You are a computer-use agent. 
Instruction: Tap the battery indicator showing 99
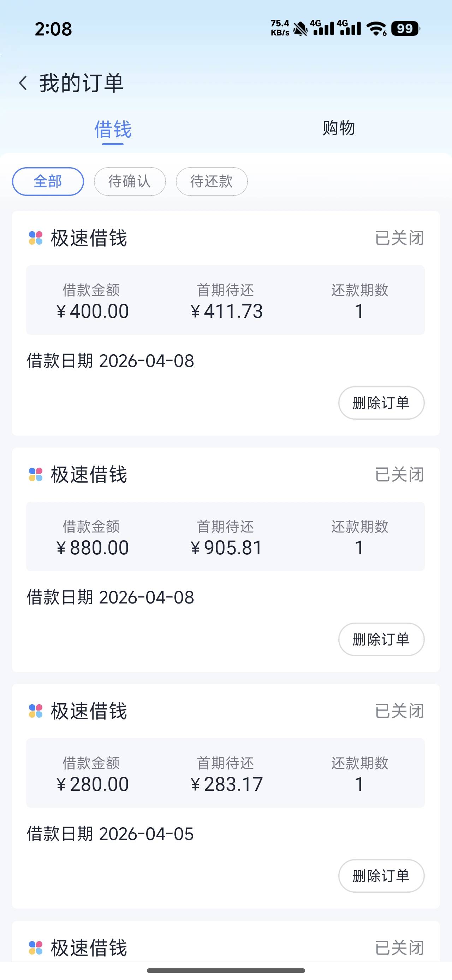[x=405, y=29]
